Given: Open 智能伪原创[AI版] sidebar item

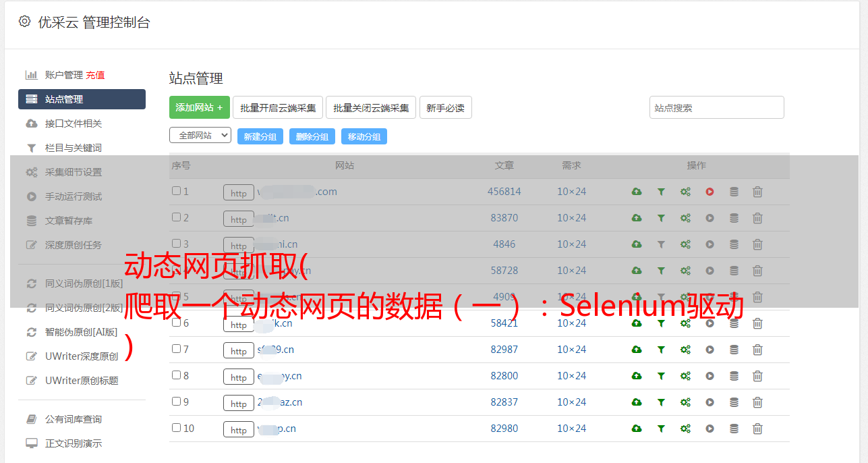Looking at the screenshot, I should point(81,332).
